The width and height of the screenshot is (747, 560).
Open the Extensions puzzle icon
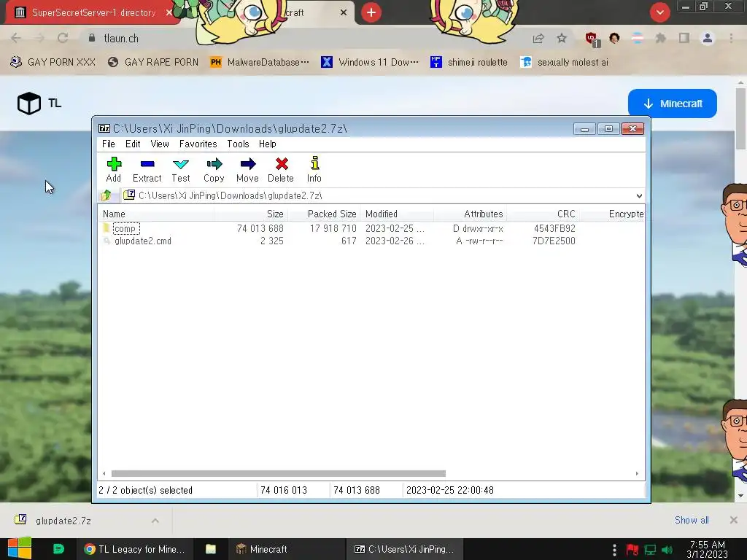tap(660, 38)
